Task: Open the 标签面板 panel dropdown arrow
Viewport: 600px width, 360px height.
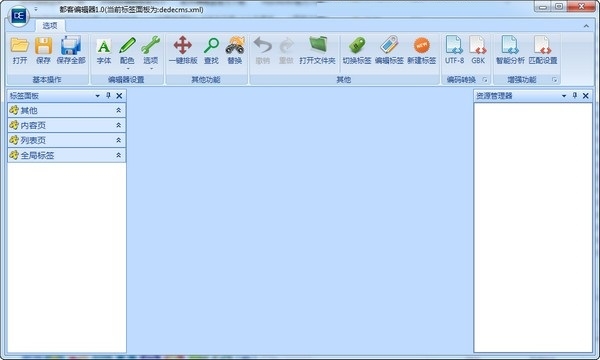Action: [x=98, y=96]
